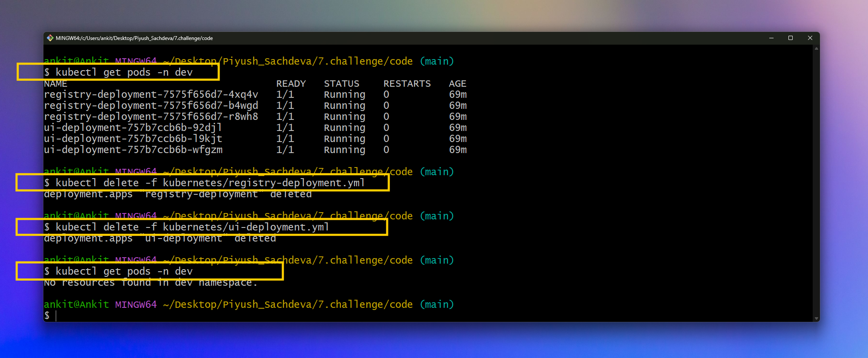Click the Git Bash icon in title bar
Viewport: 868px width, 358px height.
coord(50,38)
